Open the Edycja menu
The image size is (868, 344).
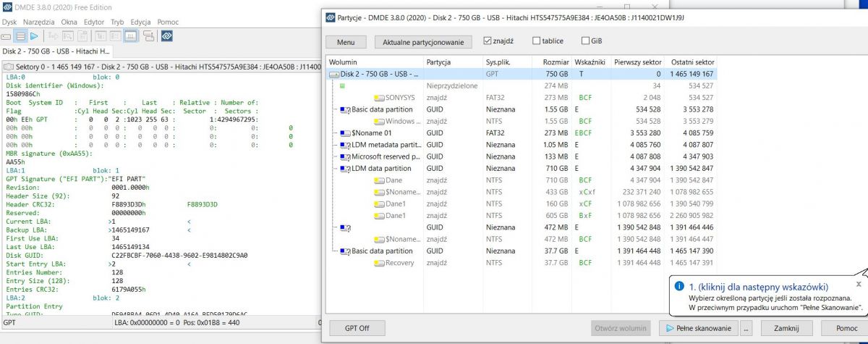pyautogui.click(x=141, y=22)
